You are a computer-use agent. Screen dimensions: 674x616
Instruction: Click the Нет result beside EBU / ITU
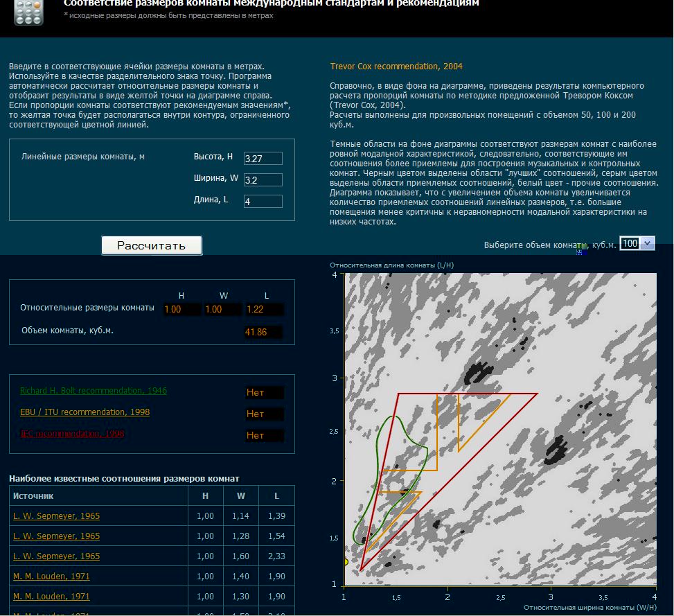[x=264, y=414]
